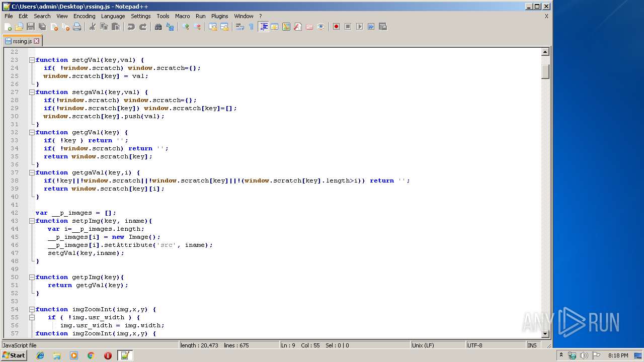Collapse the if-block fold marker at line 55
The image size is (644, 362).
(x=32, y=317)
